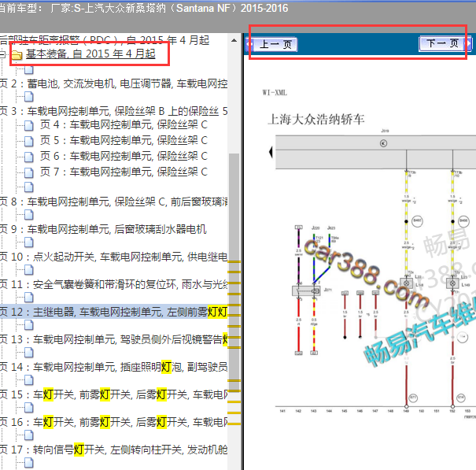Click document icon directly below 基本装备 folder
The height and width of the screenshot is (470, 476).
[29, 70]
